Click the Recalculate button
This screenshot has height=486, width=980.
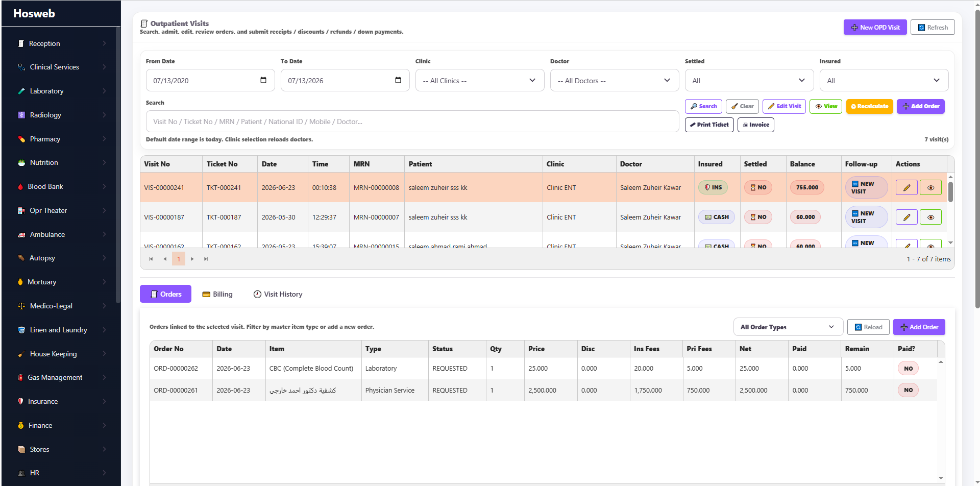[869, 106]
